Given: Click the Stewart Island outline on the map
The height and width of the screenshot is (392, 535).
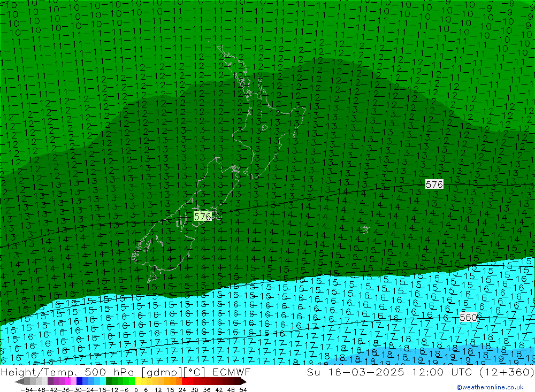Looking at the screenshot, I should (x=152, y=276).
